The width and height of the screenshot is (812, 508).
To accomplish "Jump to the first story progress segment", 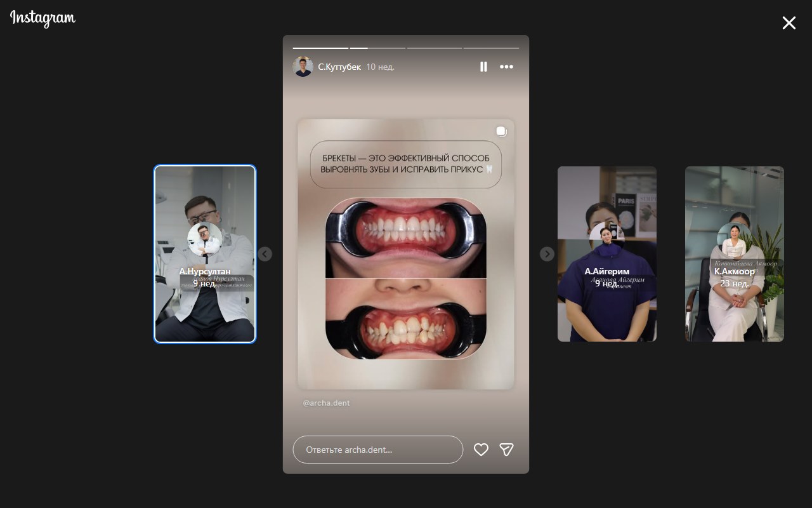I will tap(320, 48).
